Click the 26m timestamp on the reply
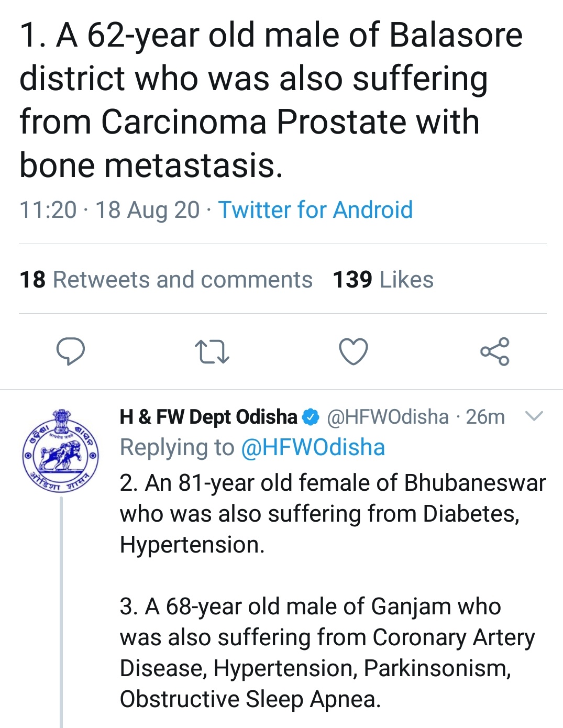The image size is (563, 728). click(485, 417)
